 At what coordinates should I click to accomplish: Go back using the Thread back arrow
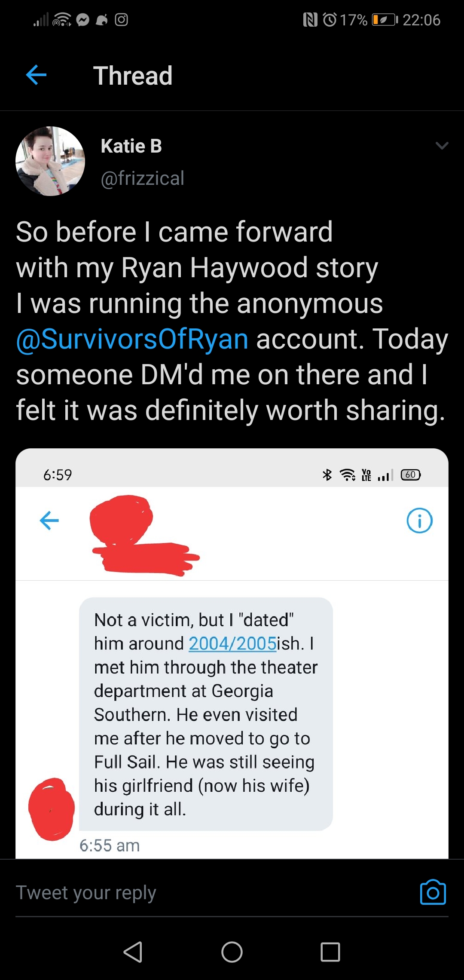click(x=37, y=75)
